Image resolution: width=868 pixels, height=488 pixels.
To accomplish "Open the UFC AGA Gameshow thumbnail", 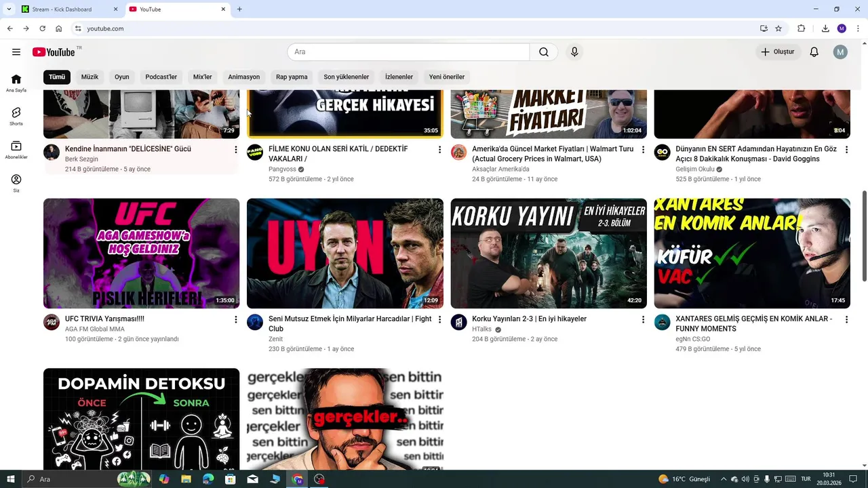I will (x=141, y=253).
